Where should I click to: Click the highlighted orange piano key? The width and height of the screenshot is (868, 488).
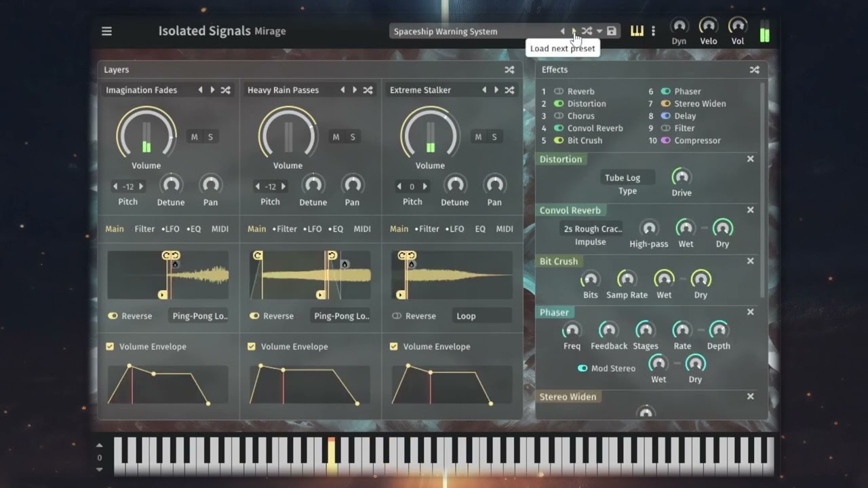[332, 456]
